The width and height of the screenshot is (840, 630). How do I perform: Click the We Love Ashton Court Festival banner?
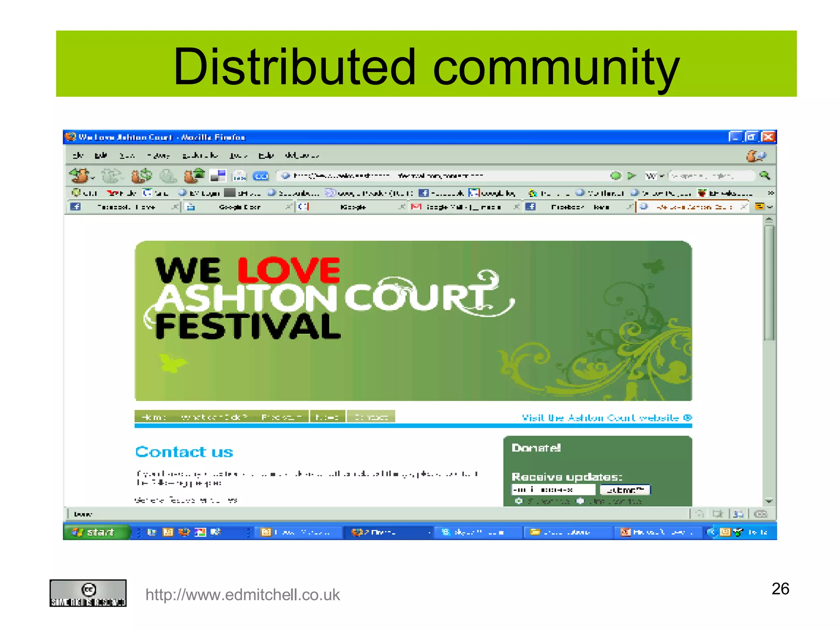tap(413, 321)
